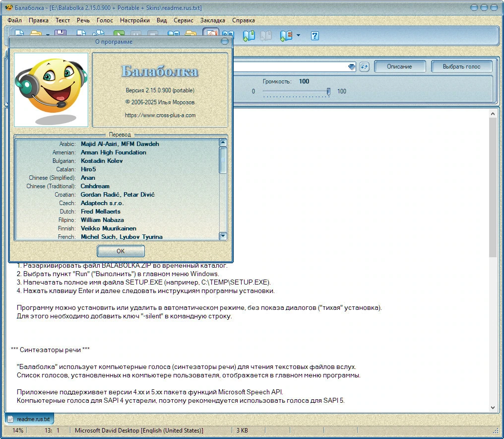This screenshot has height=439, width=504.
Task: Open the Сервис menu
Action: coord(183,20)
